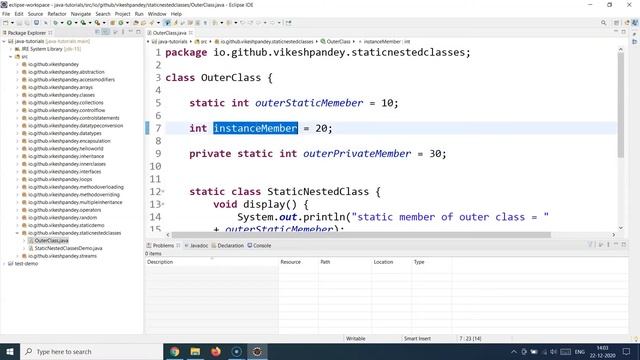Click the Search flashlight toolbar icon
The image size is (640, 360).
pyautogui.click(x=151, y=23)
